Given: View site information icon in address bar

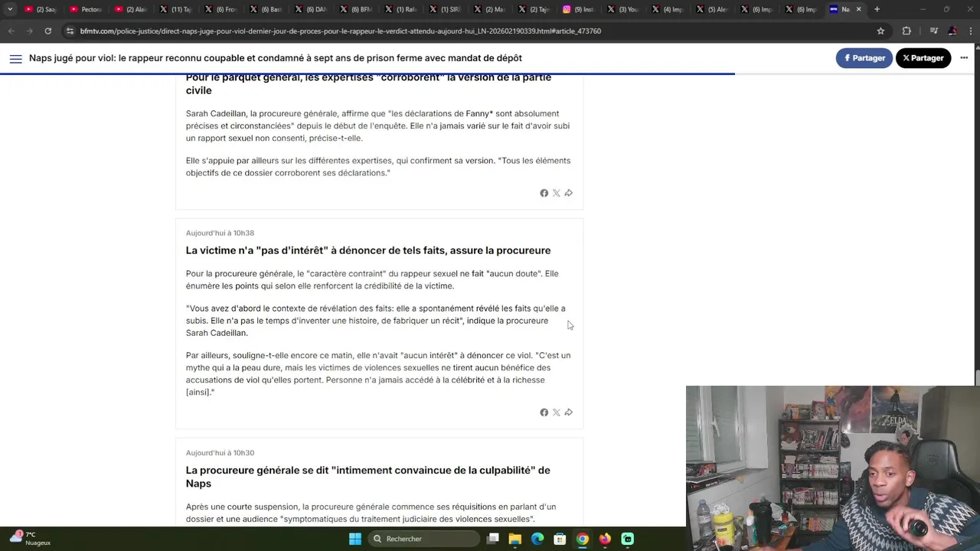Looking at the screenshot, I should click(x=70, y=31).
